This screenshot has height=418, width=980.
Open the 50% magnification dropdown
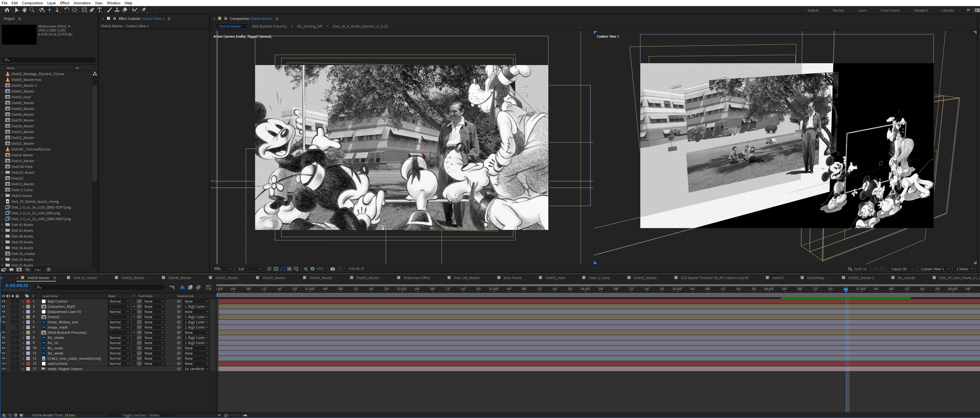pyautogui.click(x=222, y=269)
